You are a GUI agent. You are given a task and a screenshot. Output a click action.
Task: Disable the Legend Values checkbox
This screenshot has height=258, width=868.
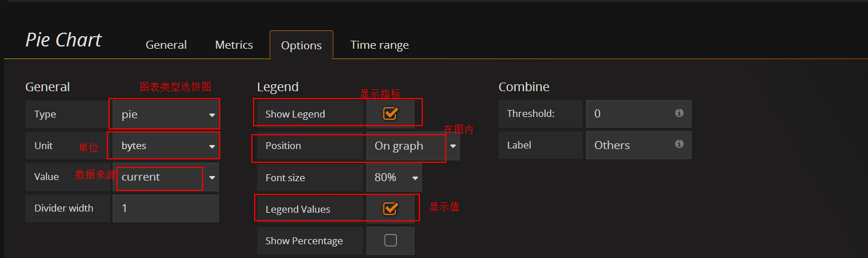390,209
